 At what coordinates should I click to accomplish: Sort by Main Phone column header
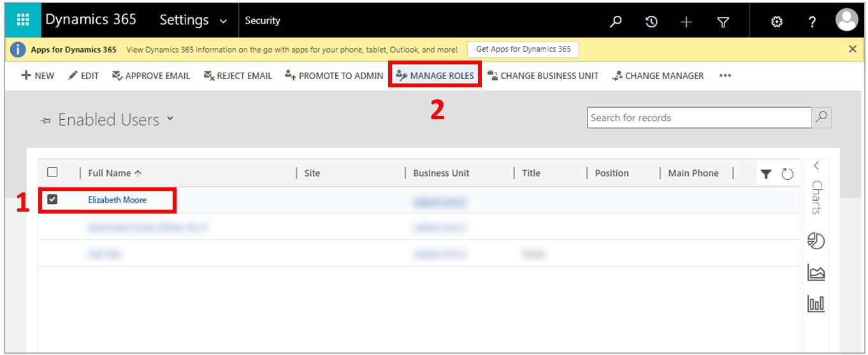tap(693, 173)
